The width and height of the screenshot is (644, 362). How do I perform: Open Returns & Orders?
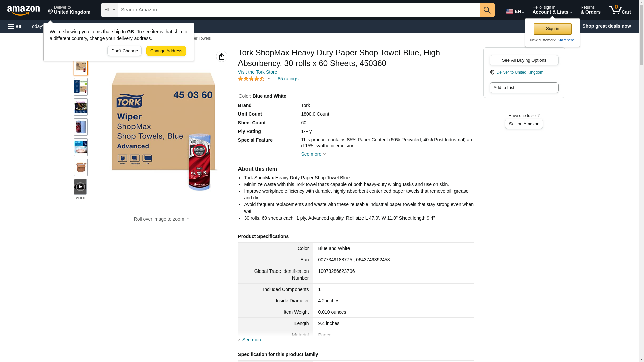click(x=590, y=10)
